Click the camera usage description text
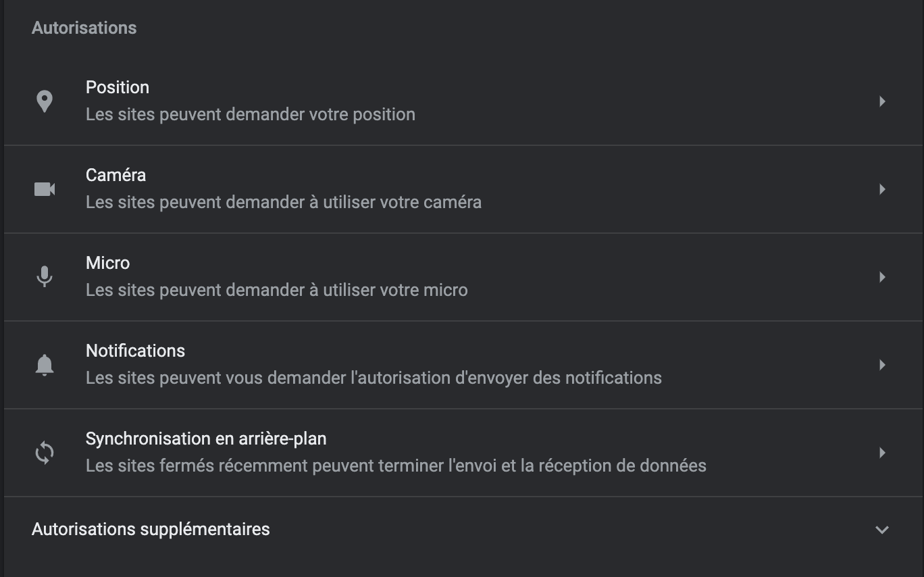Viewport: 924px width, 577px height. (x=284, y=202)
